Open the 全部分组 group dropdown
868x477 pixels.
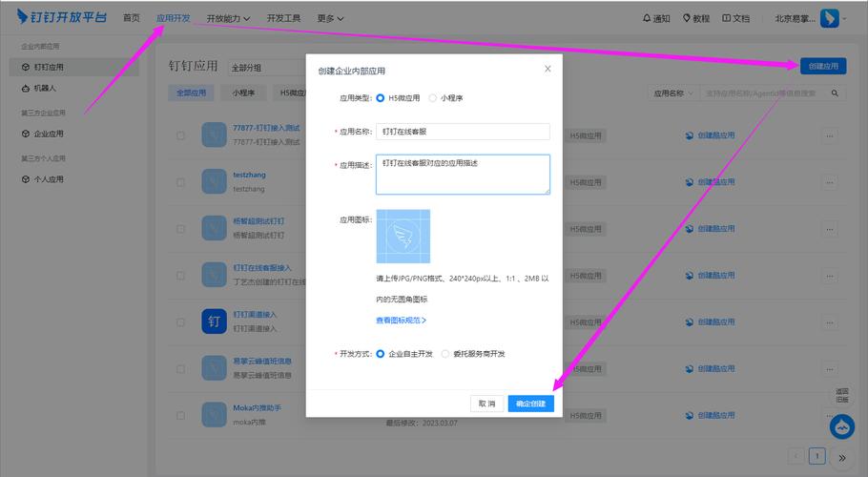point(267,68)
